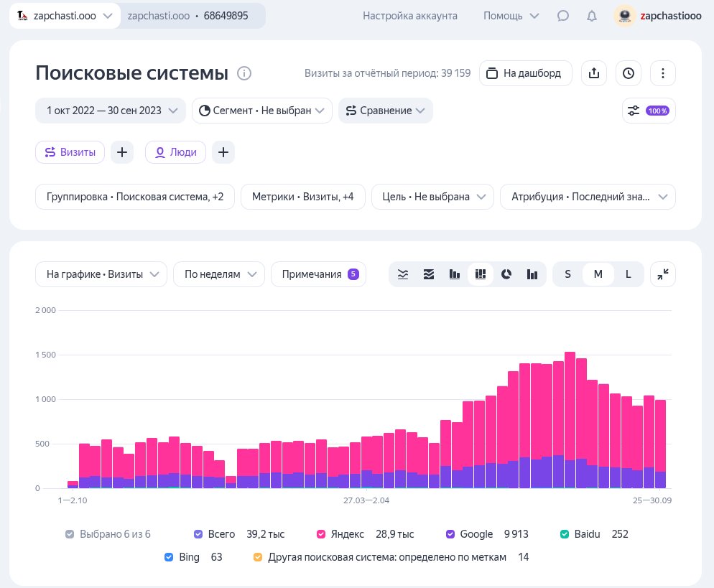Click the export report icon
Screen dimensions: 714x588
[593, 73]
